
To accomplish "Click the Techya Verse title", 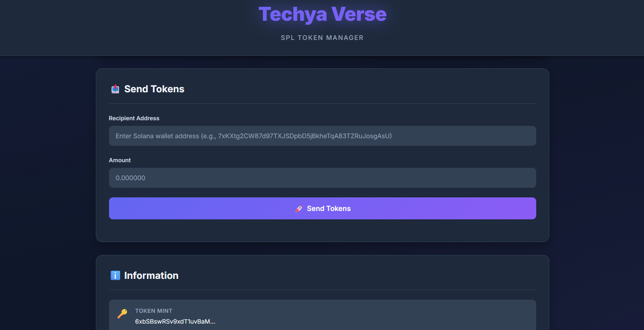I will [322, 14].
